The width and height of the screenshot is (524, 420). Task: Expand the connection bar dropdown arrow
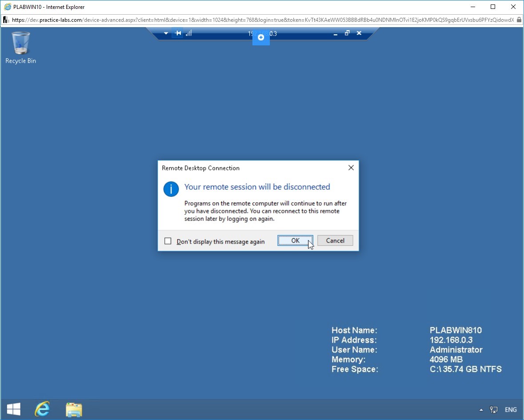click(x=166, y=33)
